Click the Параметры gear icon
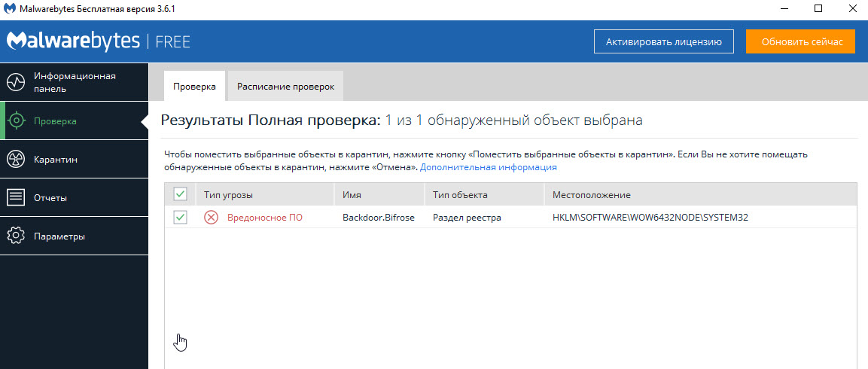868x369 pixels. [x=16, y=236]
